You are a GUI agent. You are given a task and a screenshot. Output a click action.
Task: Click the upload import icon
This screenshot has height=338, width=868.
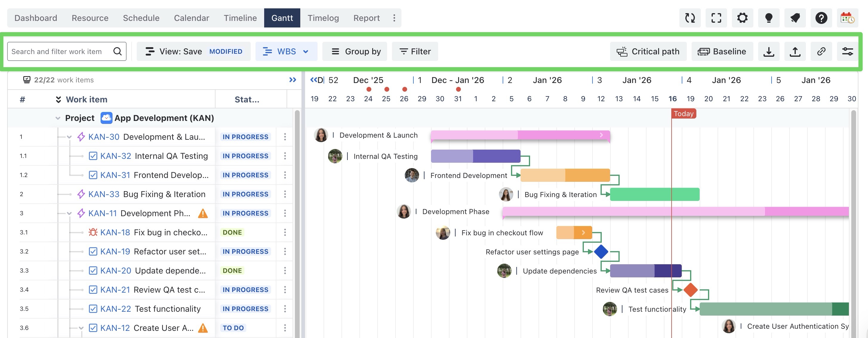795,52
